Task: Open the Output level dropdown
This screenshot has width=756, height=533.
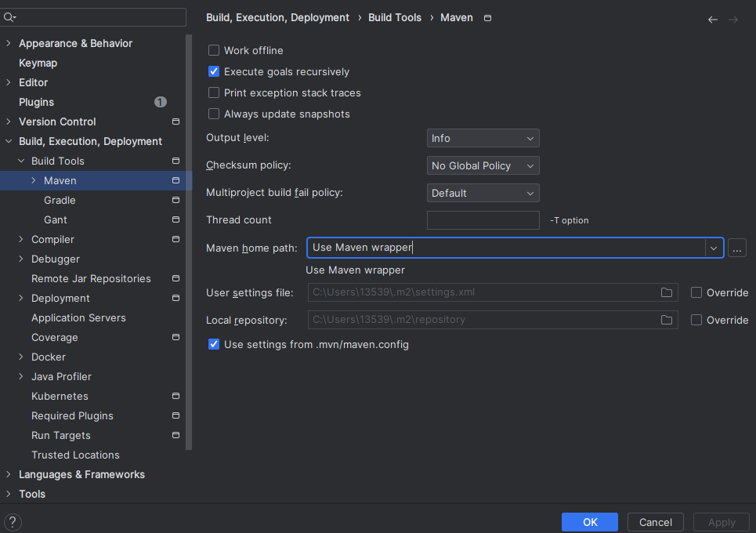Action: 483,138
